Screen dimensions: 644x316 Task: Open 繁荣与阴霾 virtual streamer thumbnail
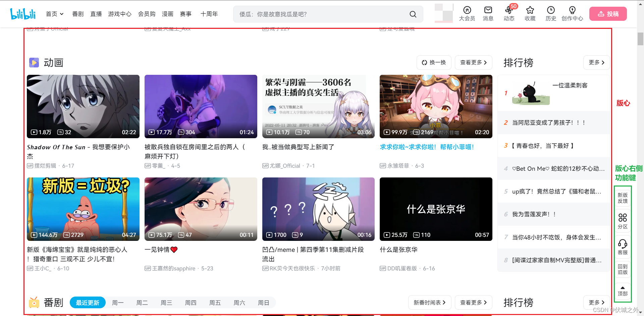tap(318, 106)
